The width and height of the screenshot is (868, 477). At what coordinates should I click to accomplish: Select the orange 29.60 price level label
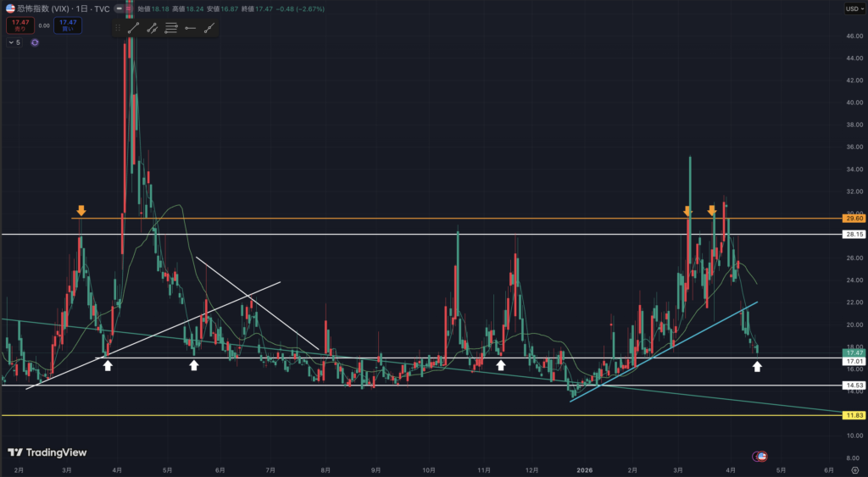click(854, 219)
